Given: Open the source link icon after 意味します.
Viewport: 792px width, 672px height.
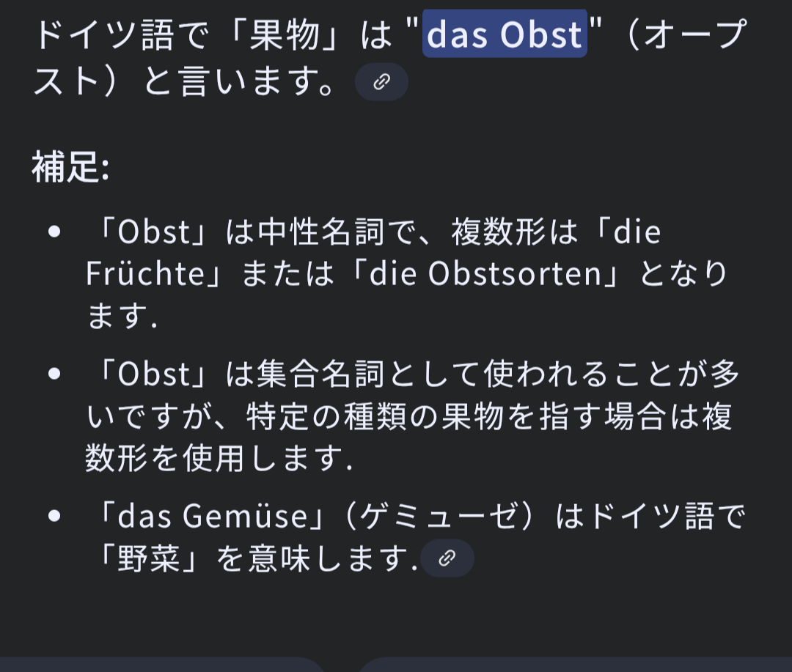Looking at the screenshot, I should (x=447, y=558).
